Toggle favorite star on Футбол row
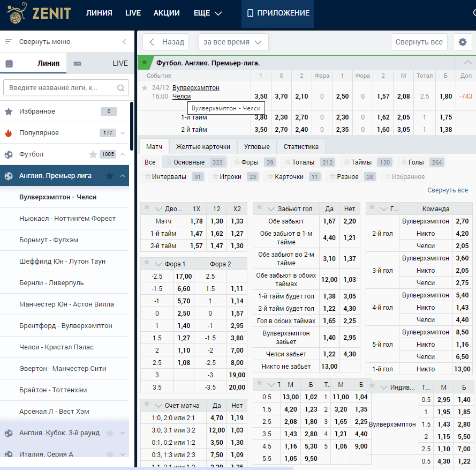This screenshot has height=470, width=476. click(93, 154)
